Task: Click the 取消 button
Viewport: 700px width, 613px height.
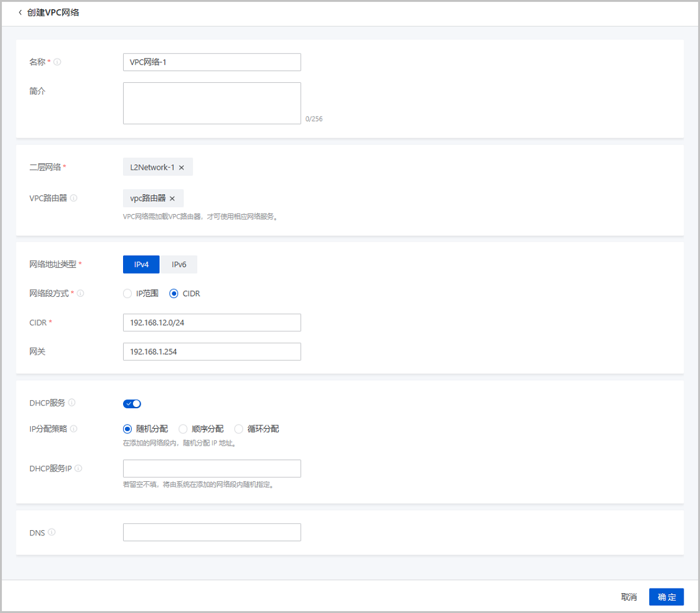Action: pos(629,597)
